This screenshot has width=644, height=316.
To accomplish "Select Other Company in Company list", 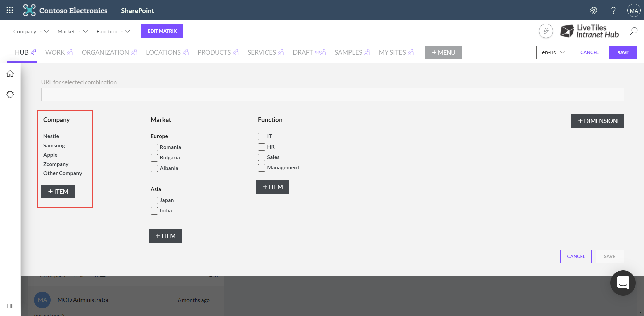I will point(63,173).
